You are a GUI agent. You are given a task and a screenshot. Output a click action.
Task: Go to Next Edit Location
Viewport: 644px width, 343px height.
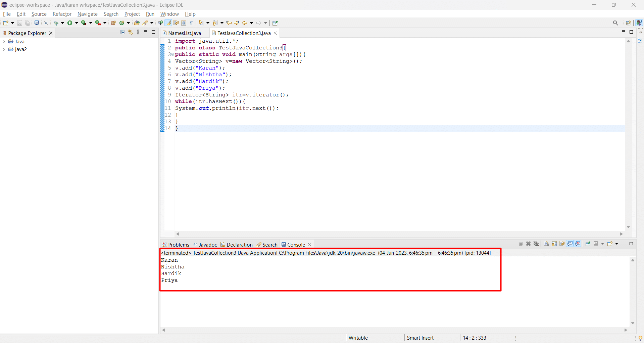[237, 23]
